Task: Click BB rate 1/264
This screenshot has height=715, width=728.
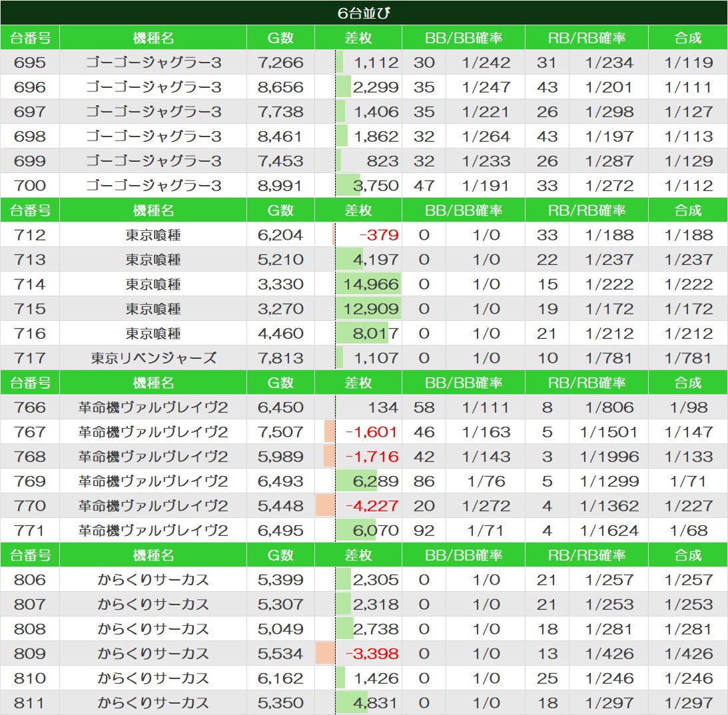Action: click(x=486, y=136)
